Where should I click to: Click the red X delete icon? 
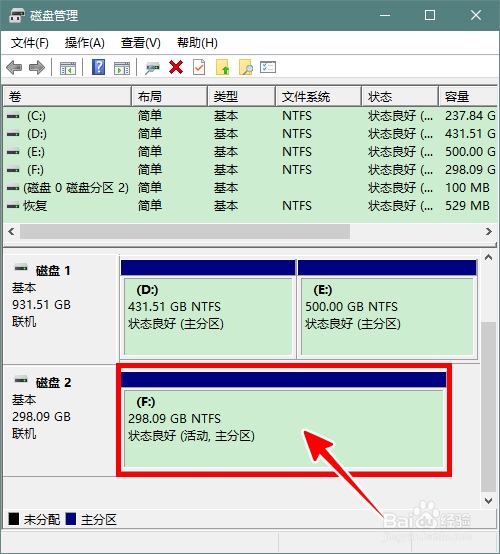[x=176, y=67]
